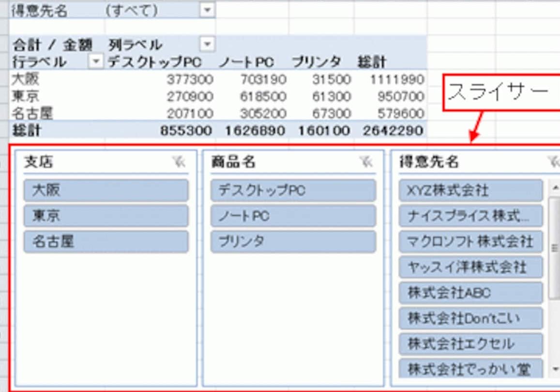This screenshot has height=392, width=560.
Task: Open the 得意先名 report filter dropdown
Action: [x=207, y=11]
